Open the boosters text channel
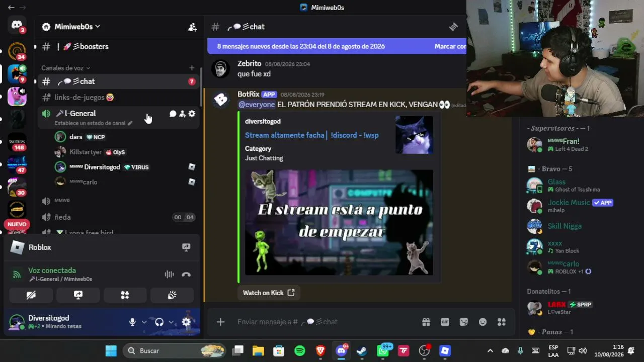This screenshot has height=362, width=644. pyautogui.click(x=118, y=47)
